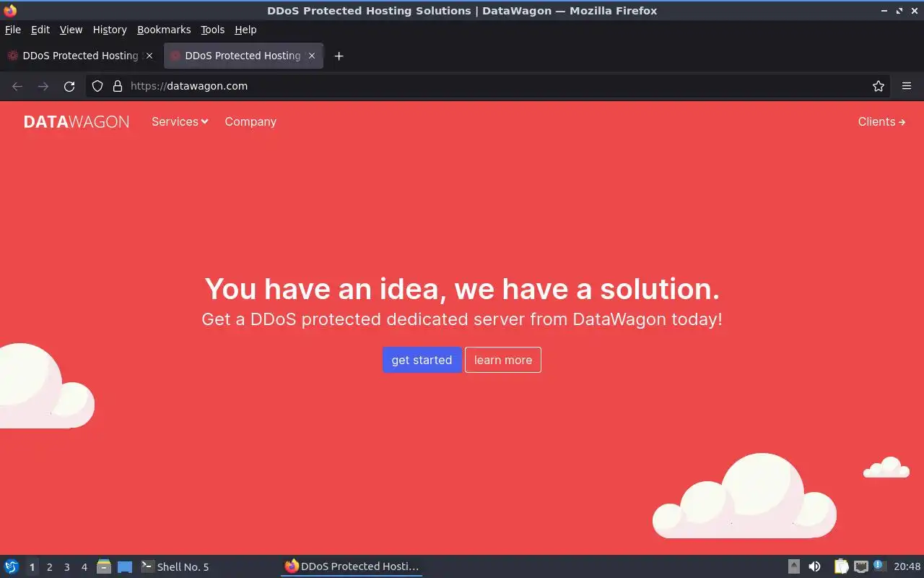
Task: Reload the current page
Action: [x=69, y=86]
